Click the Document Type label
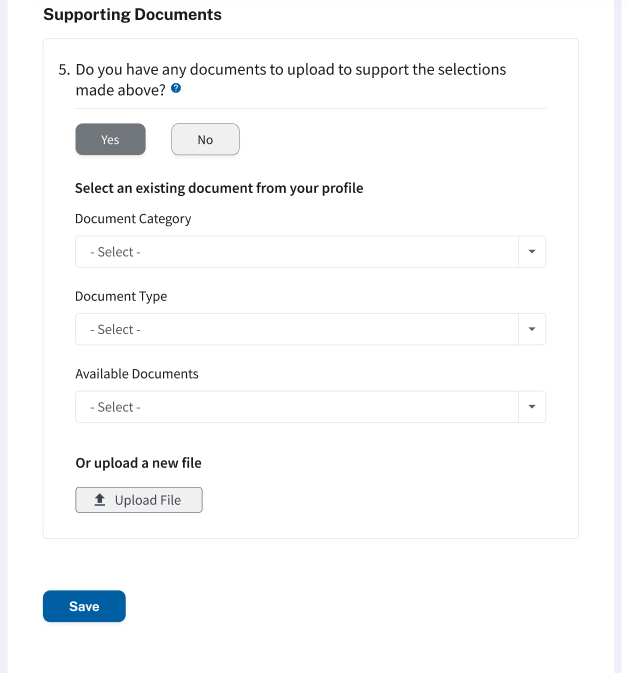 121,296
